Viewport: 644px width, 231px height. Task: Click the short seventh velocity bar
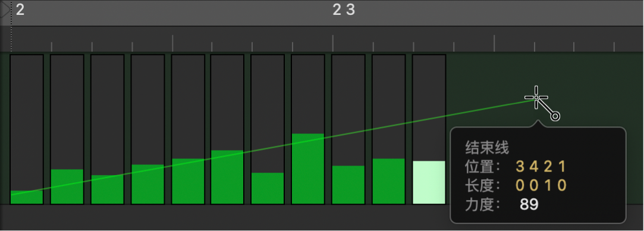coord(268,188)
